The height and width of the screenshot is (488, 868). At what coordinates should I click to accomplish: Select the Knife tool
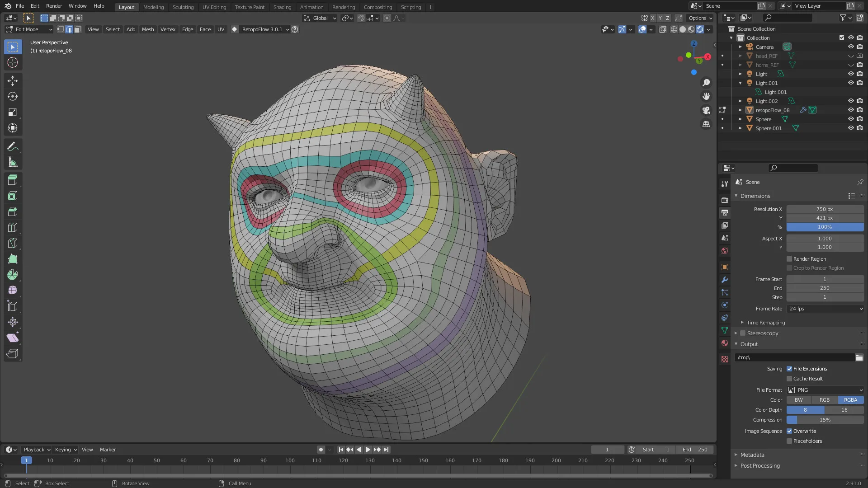tap(13, 243)
